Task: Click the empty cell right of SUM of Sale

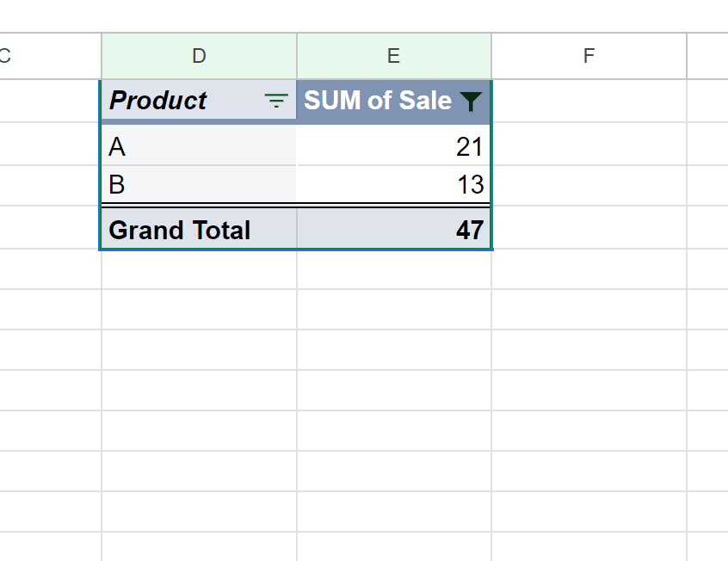Action: coord(588,101)
